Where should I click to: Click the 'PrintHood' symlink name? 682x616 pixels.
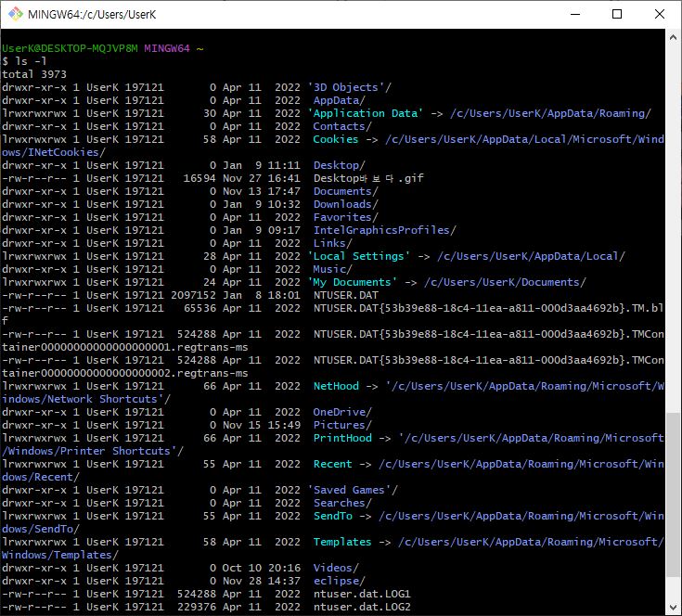[x=342, y=438]
